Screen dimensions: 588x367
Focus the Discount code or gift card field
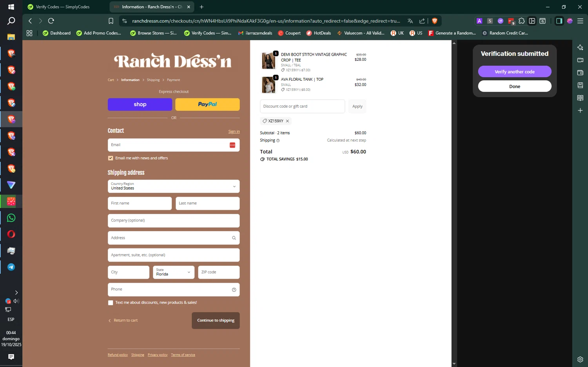(302, 107)
